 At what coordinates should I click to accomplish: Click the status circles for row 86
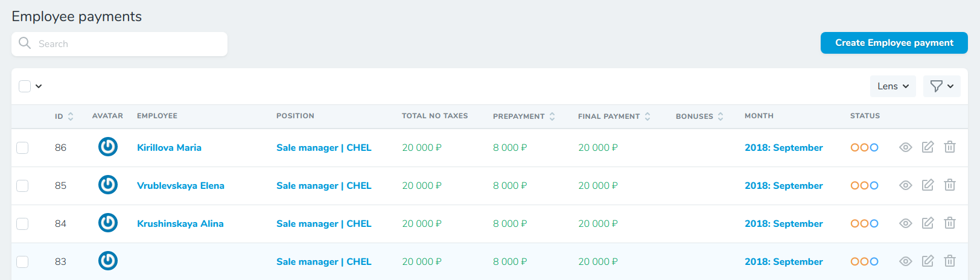tap(864, 147)
